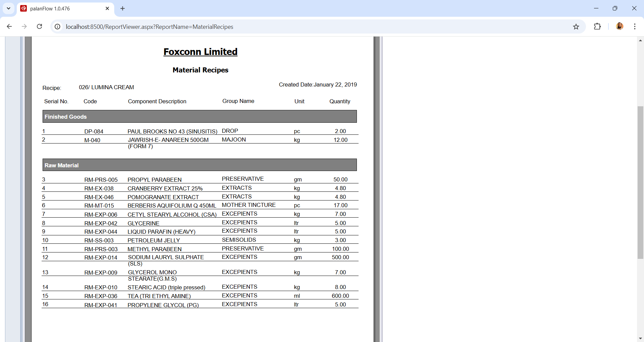Select TEA (TRI ETHYL AMINE) description
The height and width of the screenshot is (342, 644).
click(159, 296)
